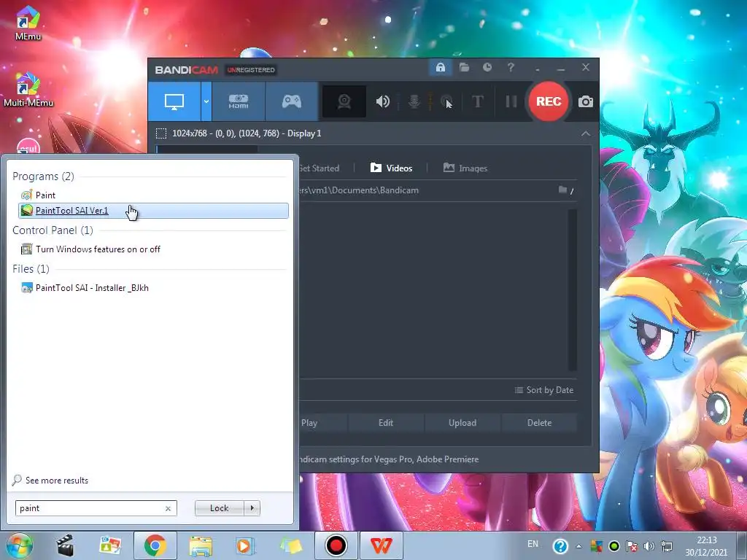This screenshot has height=560, width=747.
Task: Open output folder icon in title bar
Action: pyautogui.click(x=464, y=68)
